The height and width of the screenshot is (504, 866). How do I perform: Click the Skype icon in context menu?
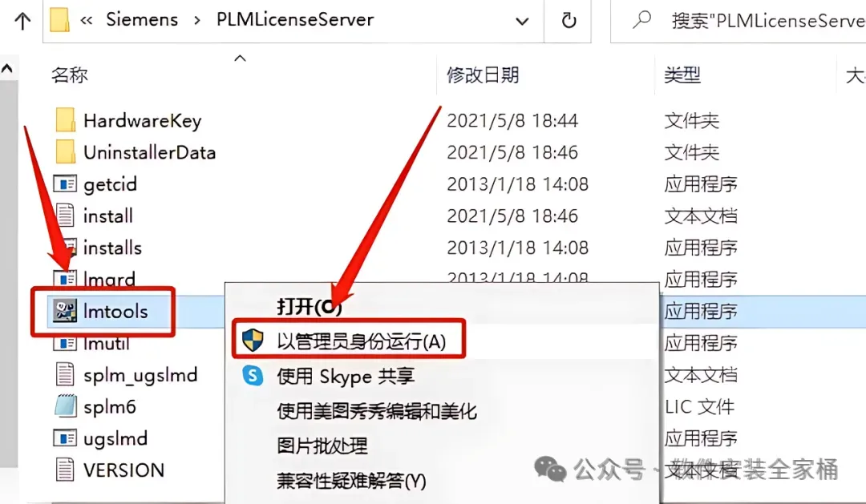coord(253,375)
